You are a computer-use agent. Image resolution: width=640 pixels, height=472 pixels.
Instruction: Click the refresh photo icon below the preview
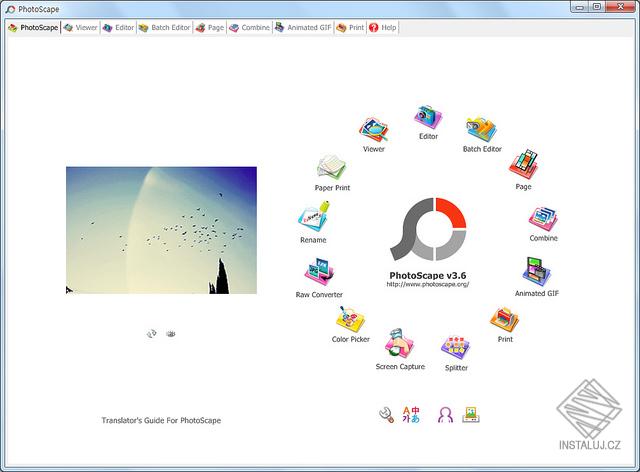(x=151, y=334)
